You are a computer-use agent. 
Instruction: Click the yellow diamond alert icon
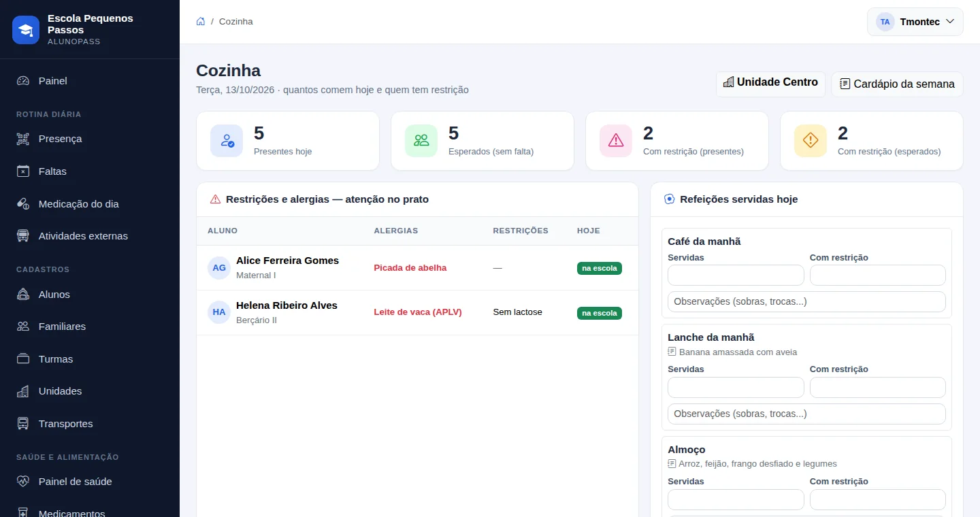[811, 141]
